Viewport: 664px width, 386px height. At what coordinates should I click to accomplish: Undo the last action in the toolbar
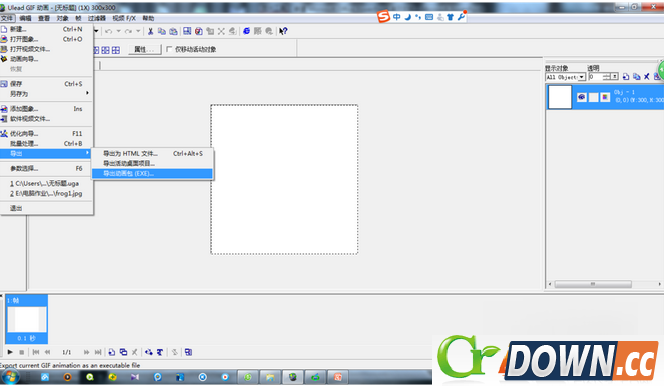pos(108,31)
